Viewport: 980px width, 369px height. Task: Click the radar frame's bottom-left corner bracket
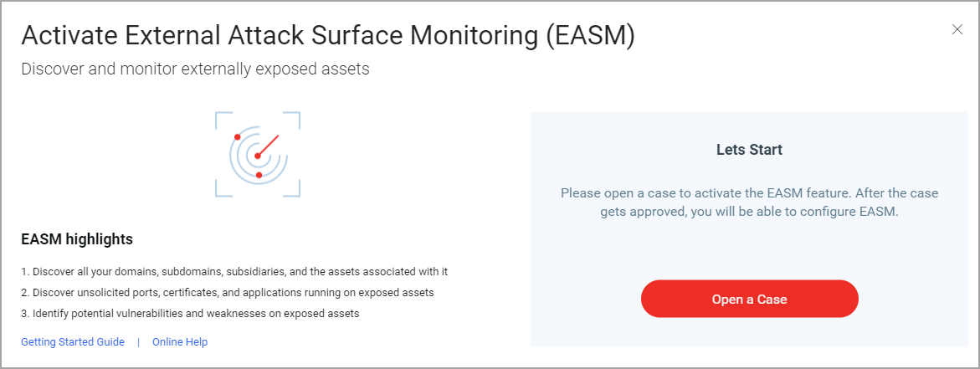223,188
